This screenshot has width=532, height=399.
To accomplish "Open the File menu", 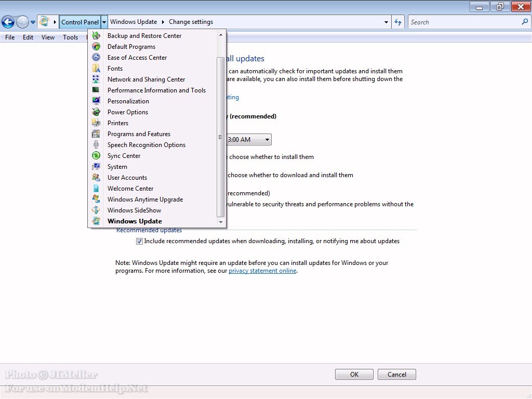I will point(10,37).
